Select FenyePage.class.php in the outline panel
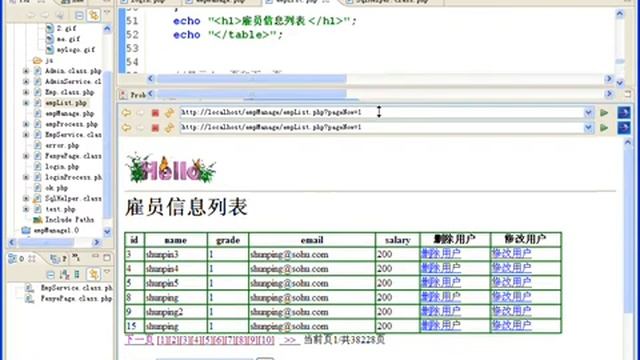 click(x=76, y=298)
